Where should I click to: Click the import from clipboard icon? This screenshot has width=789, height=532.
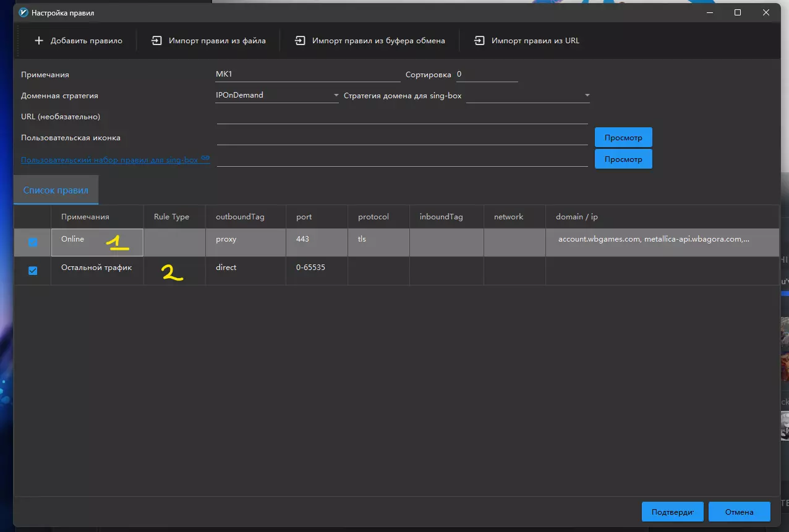(x=300, y=41)
